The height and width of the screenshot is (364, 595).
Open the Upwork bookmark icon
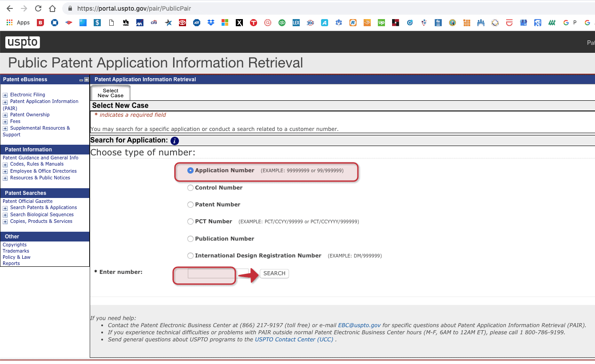pyautogui.click(x=381, y=23)
